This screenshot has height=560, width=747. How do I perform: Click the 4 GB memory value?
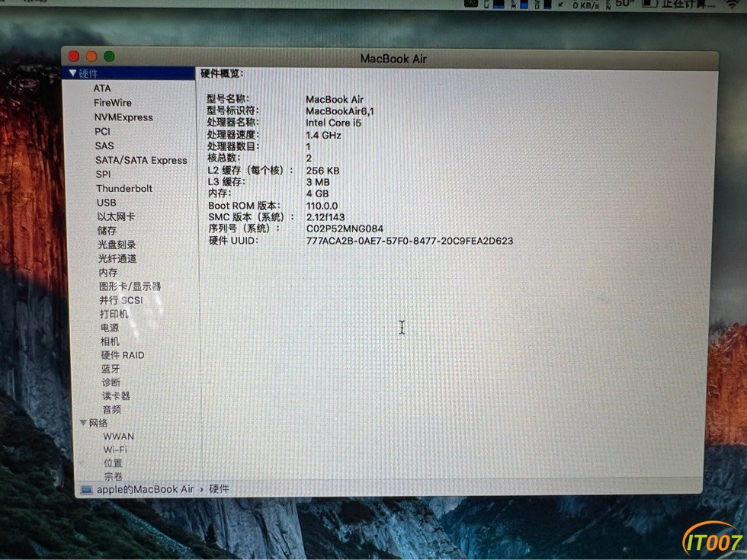[317, 194]
